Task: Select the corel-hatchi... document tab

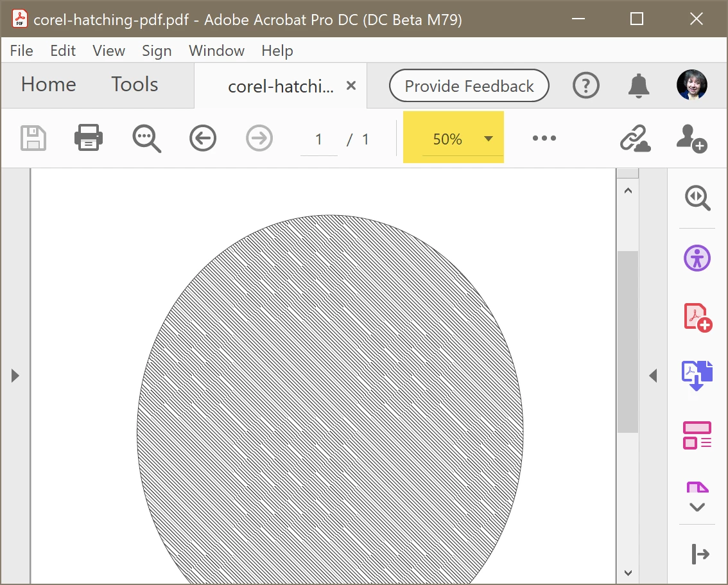Action: (x=281, y=86)
